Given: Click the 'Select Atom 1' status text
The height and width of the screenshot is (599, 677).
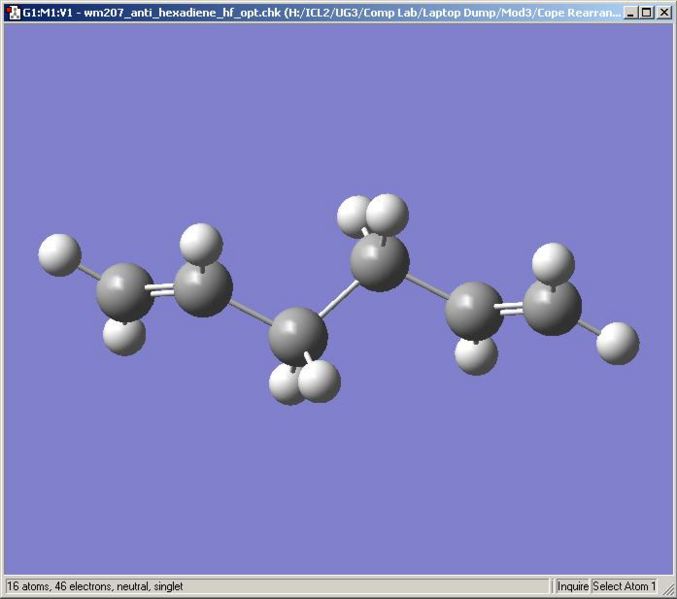Looking at the screenshot, I should 624,586.
